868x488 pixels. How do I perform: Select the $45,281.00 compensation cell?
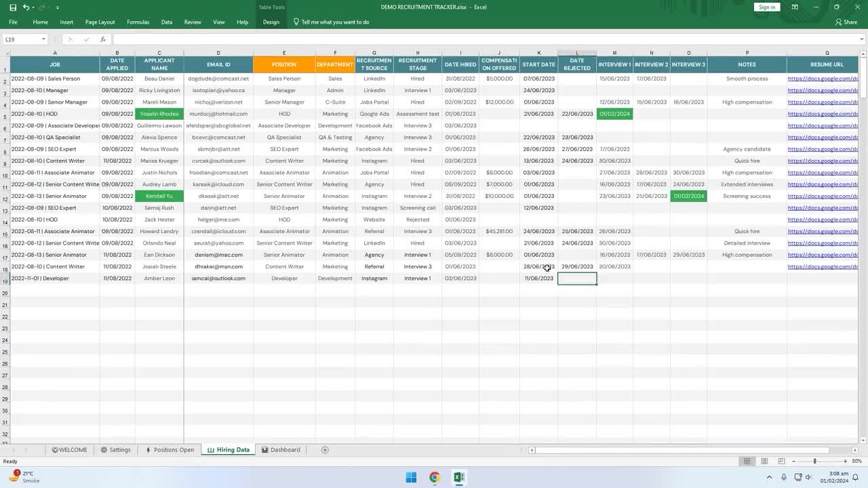click(x=499, y=231)
